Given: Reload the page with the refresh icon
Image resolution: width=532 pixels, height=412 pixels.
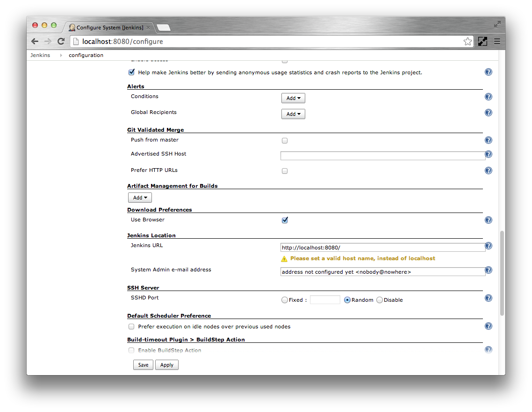Looking at the screenshot, I should click(61, 42).
